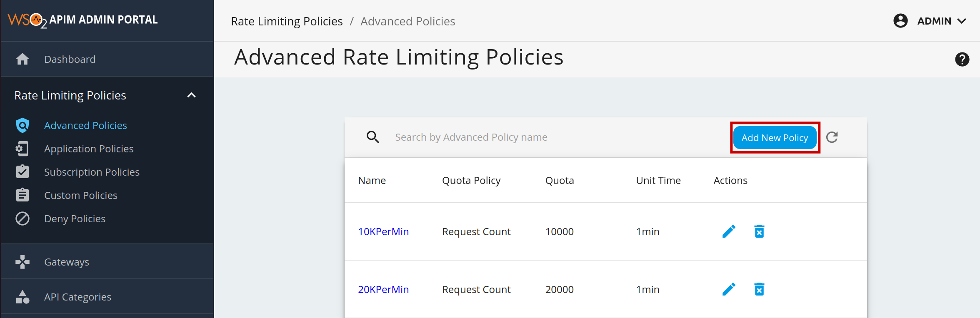Open the ADMIN user dropdown chevron
Image resolution: width=980 pixels, height=318 pixels.
(962, 21)
